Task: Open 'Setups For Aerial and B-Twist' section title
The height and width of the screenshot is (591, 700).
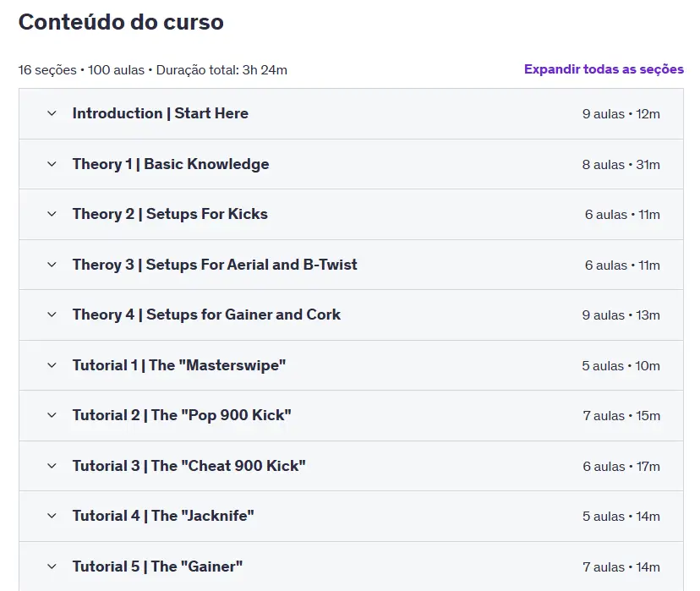Action: (x=215, y=265)
